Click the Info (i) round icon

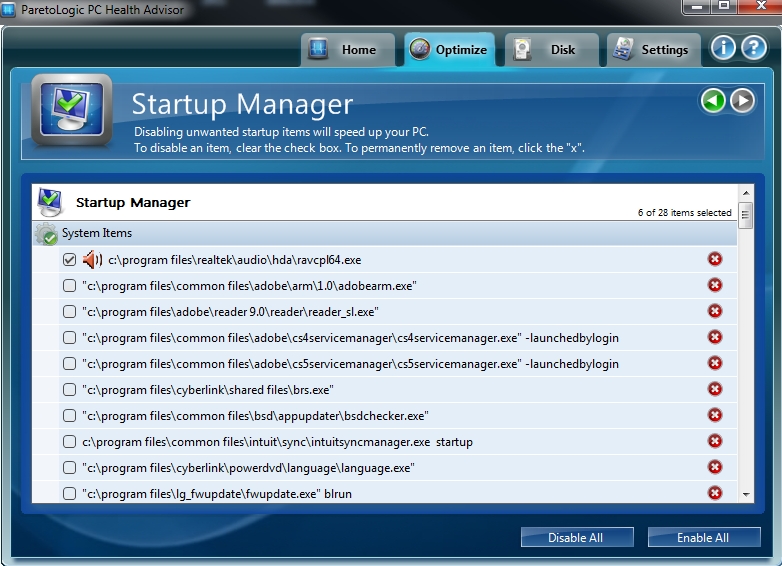click(723, 48)
